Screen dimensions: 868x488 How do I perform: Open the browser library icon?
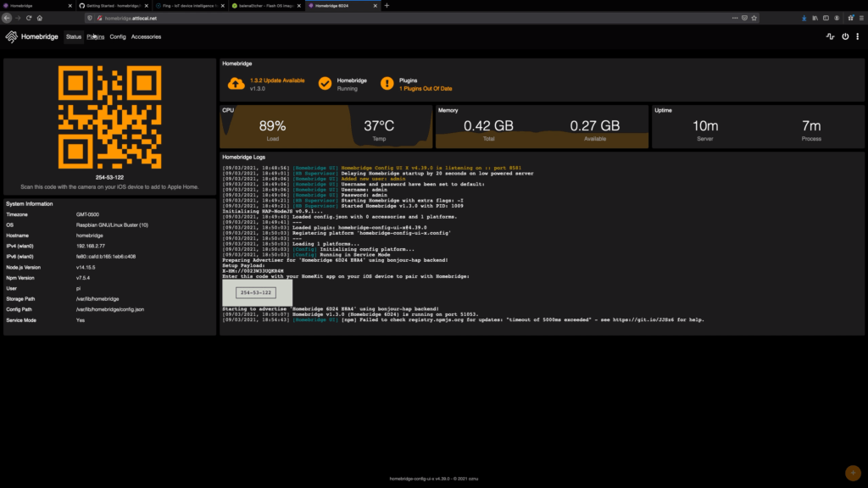click(815, 19)
